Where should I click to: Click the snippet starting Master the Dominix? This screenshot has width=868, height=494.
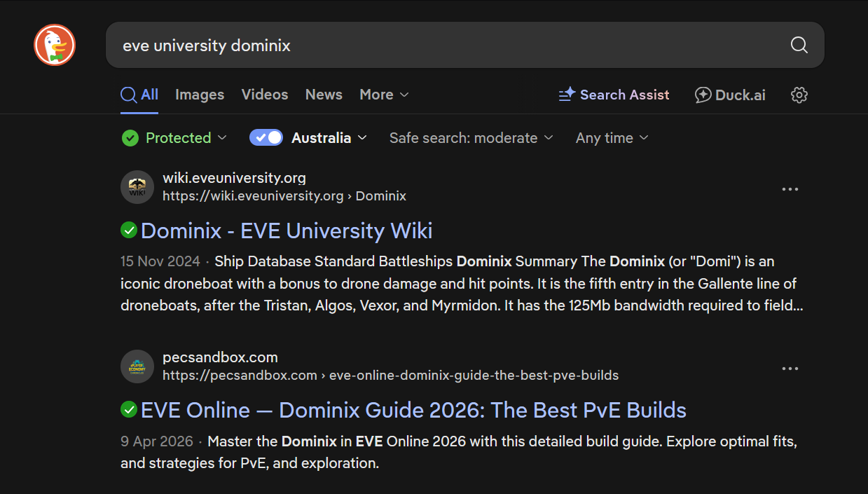click(459, 453)
